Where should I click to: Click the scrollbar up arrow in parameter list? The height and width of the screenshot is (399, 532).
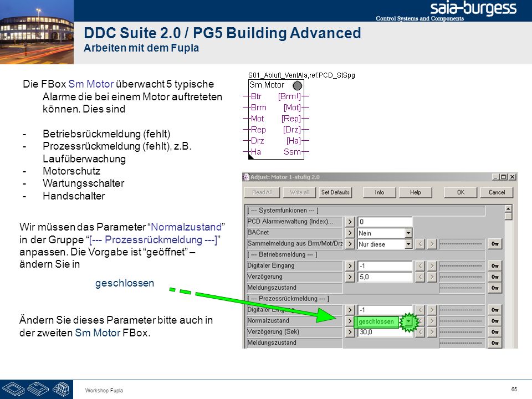(x=508, y=209)
